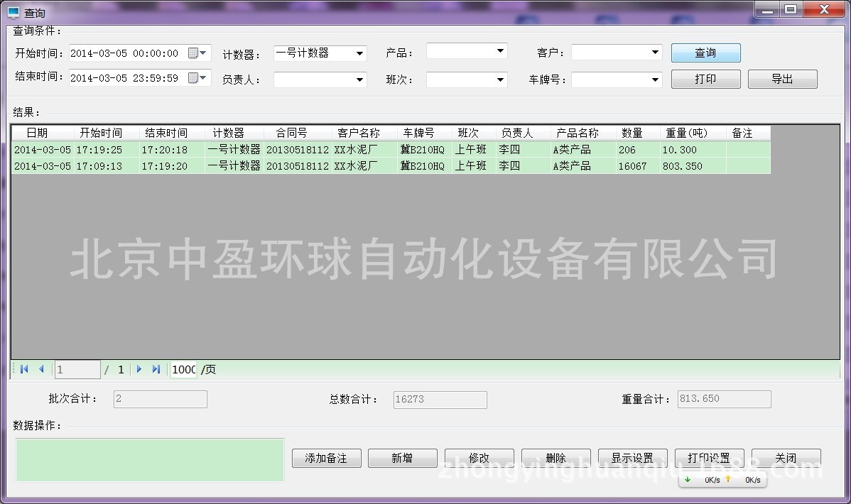Go to next page arrow icon
851x504 pixels.
point(139,369)
